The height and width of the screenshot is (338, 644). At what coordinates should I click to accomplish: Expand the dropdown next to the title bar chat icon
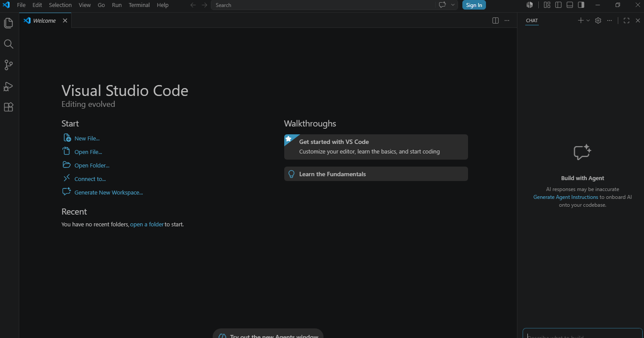coord(453,5)
